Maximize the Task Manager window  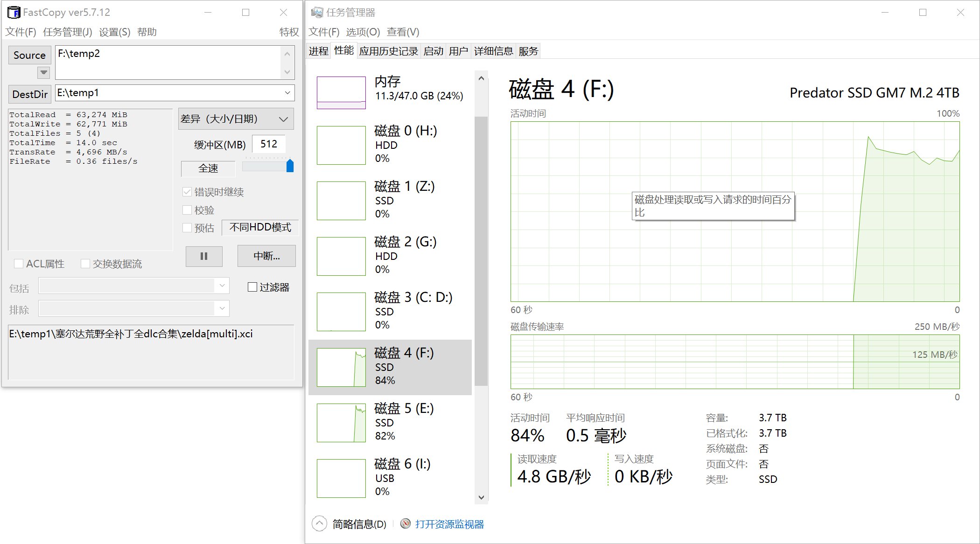(923, 13)
